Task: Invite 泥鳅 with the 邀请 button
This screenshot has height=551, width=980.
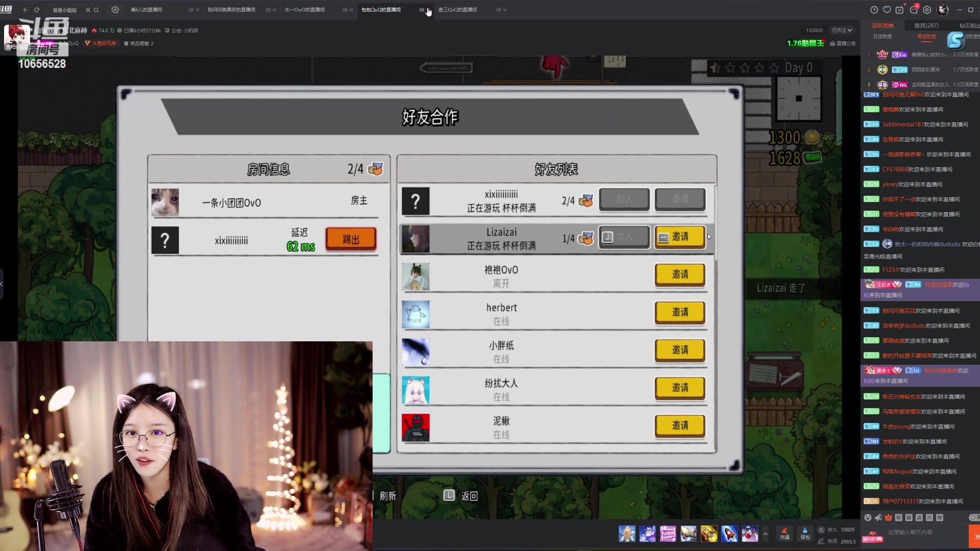Action: click(x=680, y=425)
